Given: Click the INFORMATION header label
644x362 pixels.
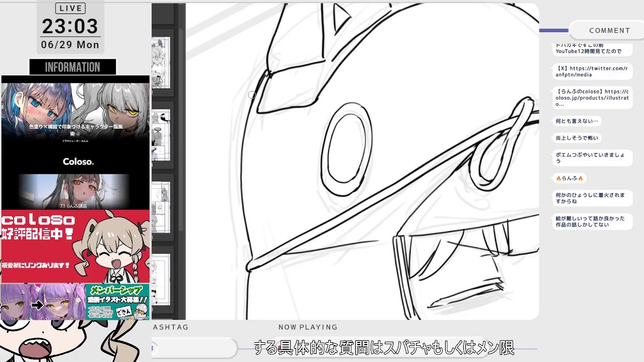Looking at the screenshot, I should (x=72, y=67).
